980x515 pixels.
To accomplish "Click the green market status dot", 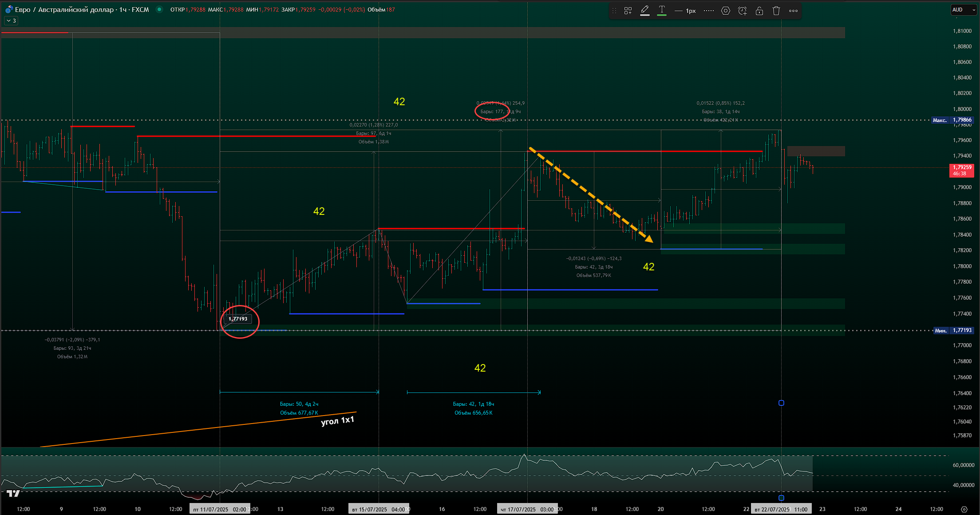I will (x=159, y=9).
